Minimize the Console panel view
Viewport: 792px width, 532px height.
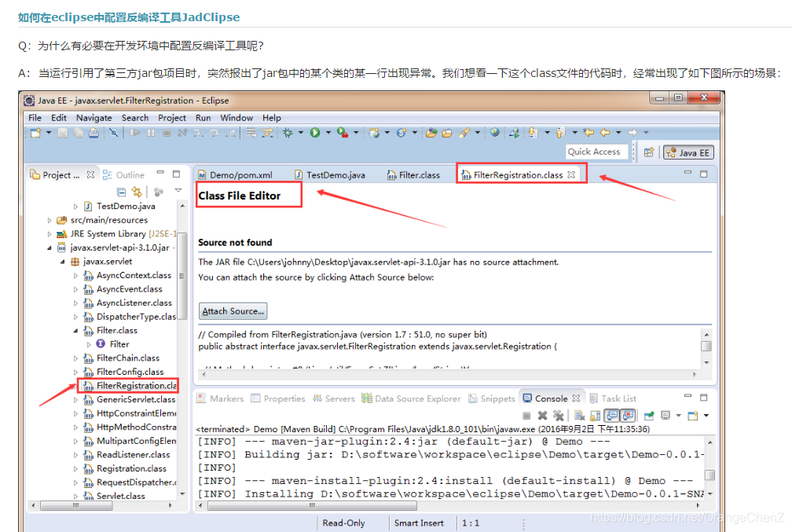pyautogui.click(x=687, y=397)
